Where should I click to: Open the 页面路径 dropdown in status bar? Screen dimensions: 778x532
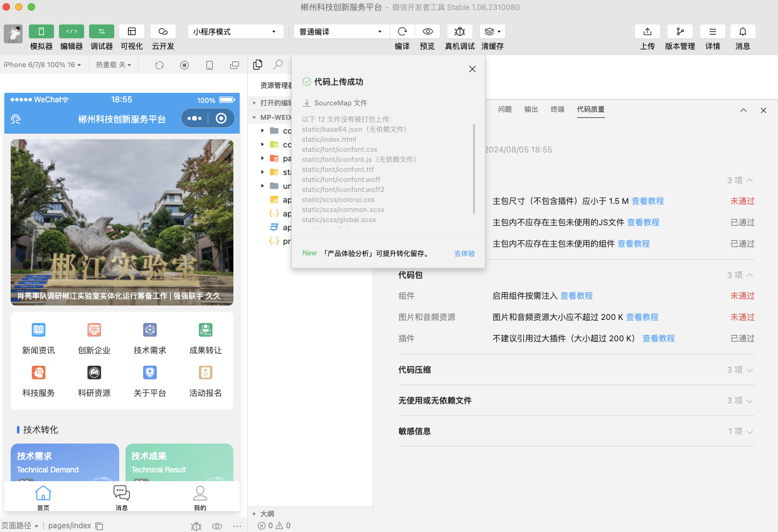19,526
